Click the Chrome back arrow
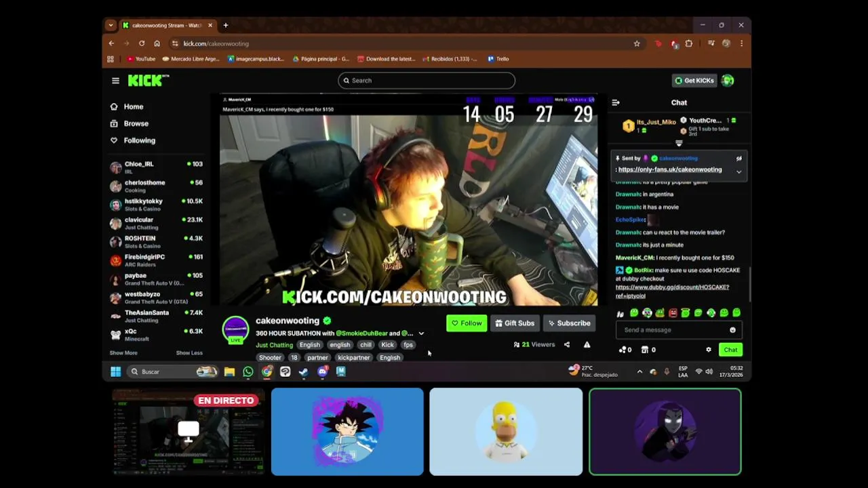 112,43
